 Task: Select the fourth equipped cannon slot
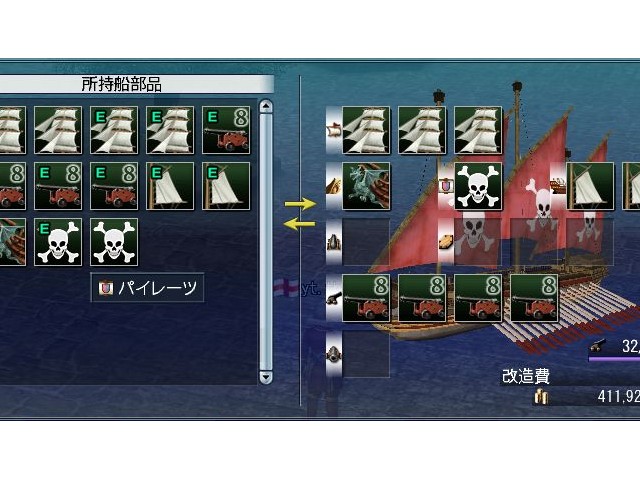(x=534, y=298)
